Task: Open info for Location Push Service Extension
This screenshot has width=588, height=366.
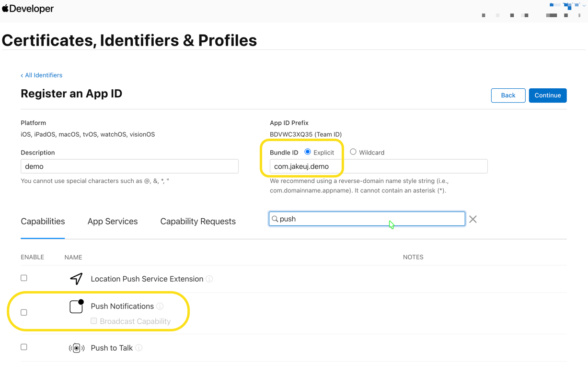Action: (209, 279)
